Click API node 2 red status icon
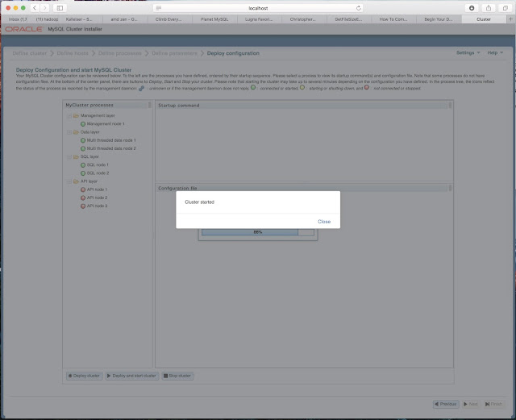This screenshot has height=420, width=516. click(x=83, y=198)
